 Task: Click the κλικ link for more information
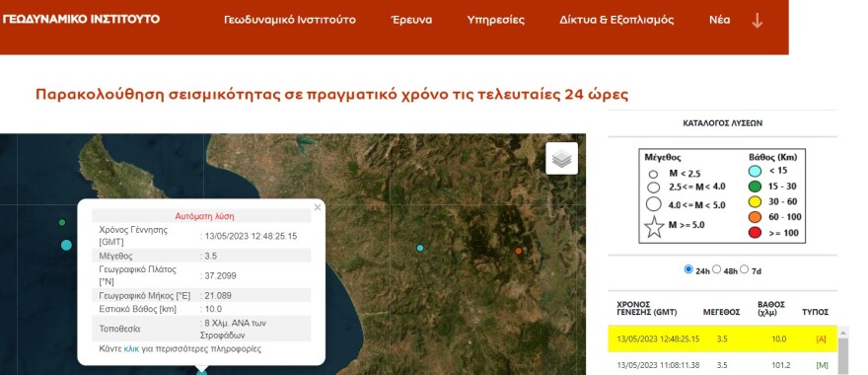click(131, 349)
